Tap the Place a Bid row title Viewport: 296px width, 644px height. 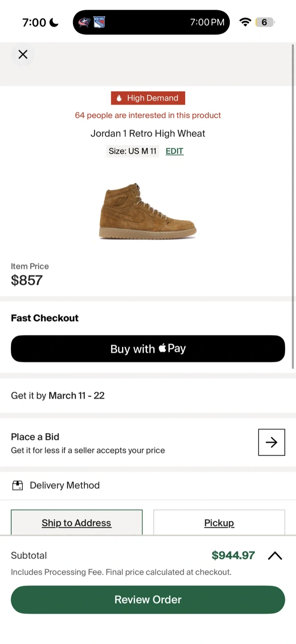click(x=35, y=437)
